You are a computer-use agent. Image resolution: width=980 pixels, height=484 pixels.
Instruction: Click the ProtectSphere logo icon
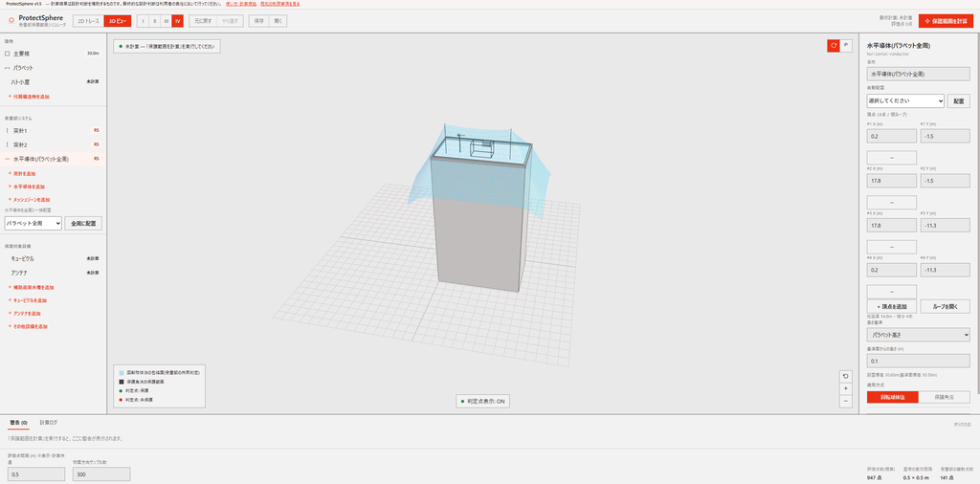(11, 20)
